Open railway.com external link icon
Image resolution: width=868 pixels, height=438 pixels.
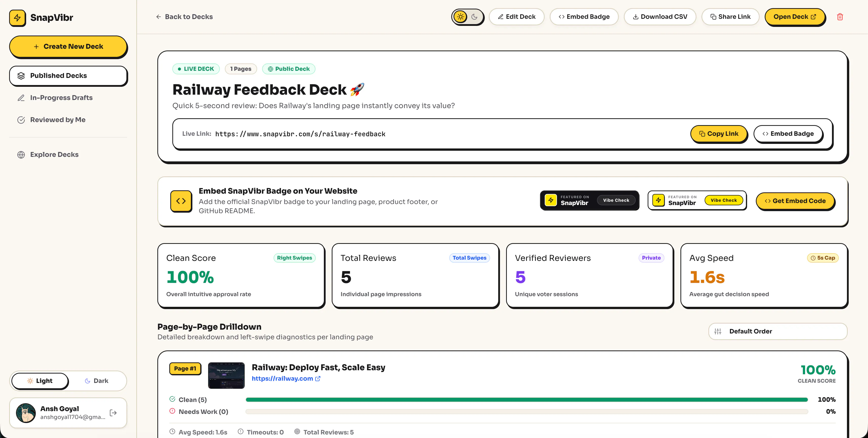tap(318, 379)
